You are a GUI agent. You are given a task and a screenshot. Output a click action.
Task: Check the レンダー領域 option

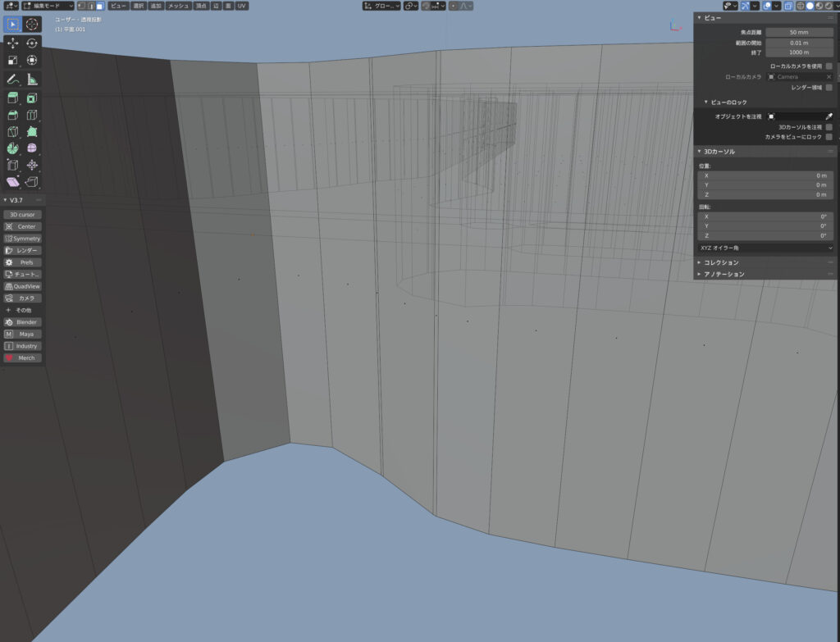point(829,87)
